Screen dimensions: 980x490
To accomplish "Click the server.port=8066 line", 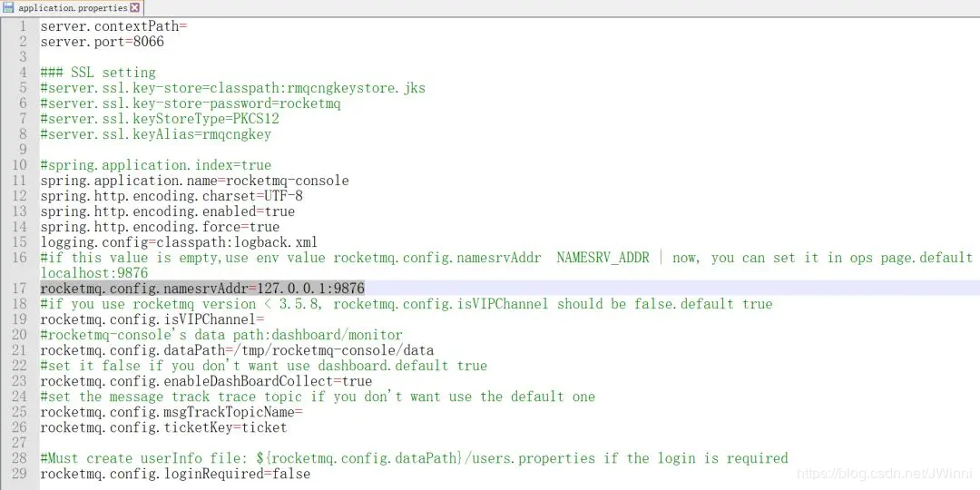I will [102, 42].
